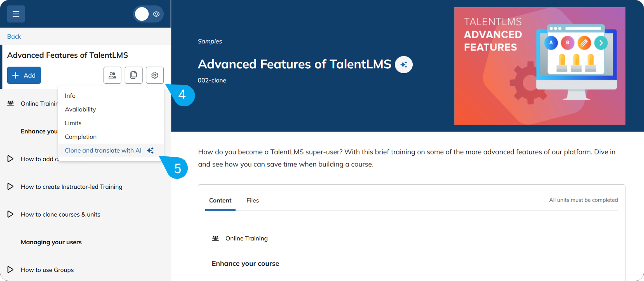Go back via the Back link
Image resolution: width=644 pixels, height=281 pixels.
pos(14,36)
